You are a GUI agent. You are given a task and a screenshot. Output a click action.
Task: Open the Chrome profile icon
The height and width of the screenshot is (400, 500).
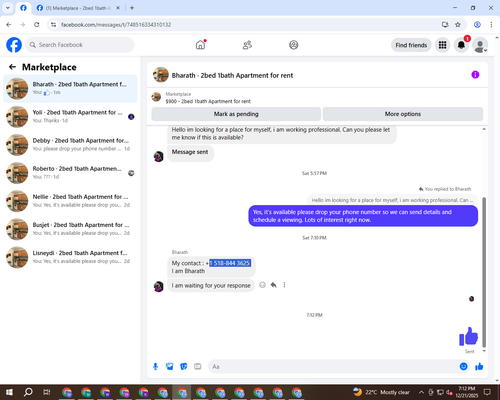coord(477,24)
